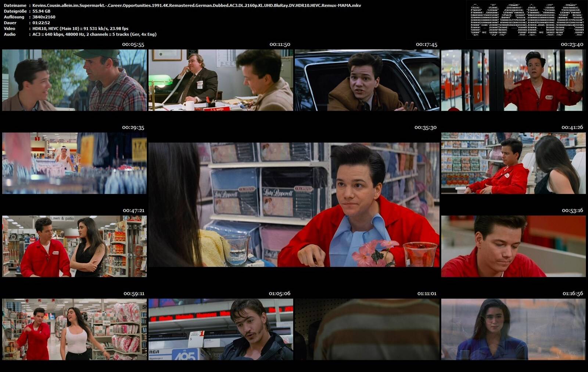Select the thumbnail at 00:47:21

coord(74,246)
